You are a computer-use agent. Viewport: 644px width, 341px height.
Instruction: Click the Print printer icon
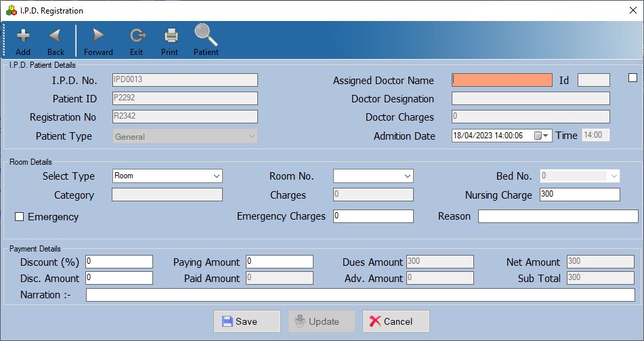tap(171, 36)
